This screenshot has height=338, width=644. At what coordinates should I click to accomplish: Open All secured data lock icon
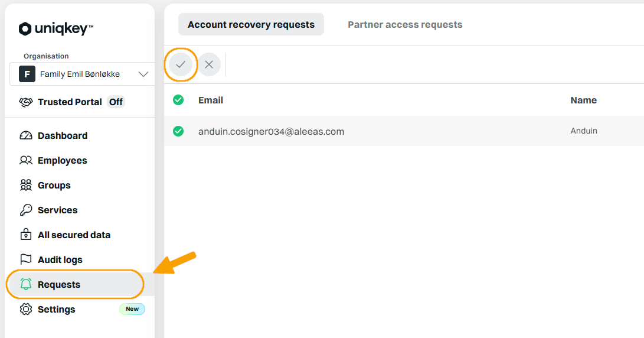point(26,235)
